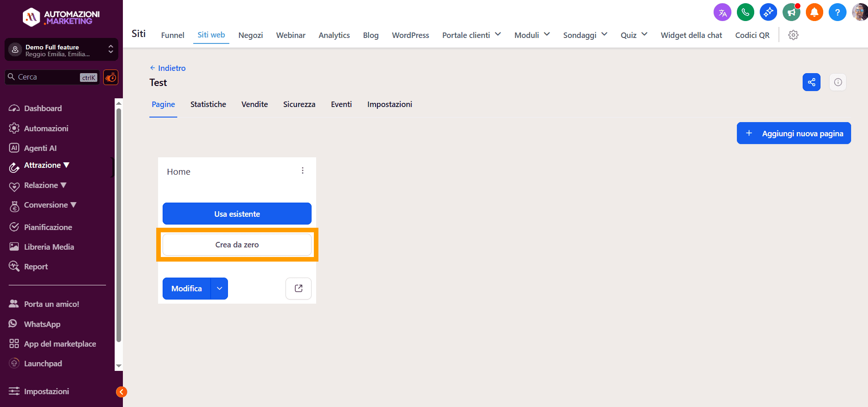
Task: Open Porta un amico! in sidebar
Action: 52,304
